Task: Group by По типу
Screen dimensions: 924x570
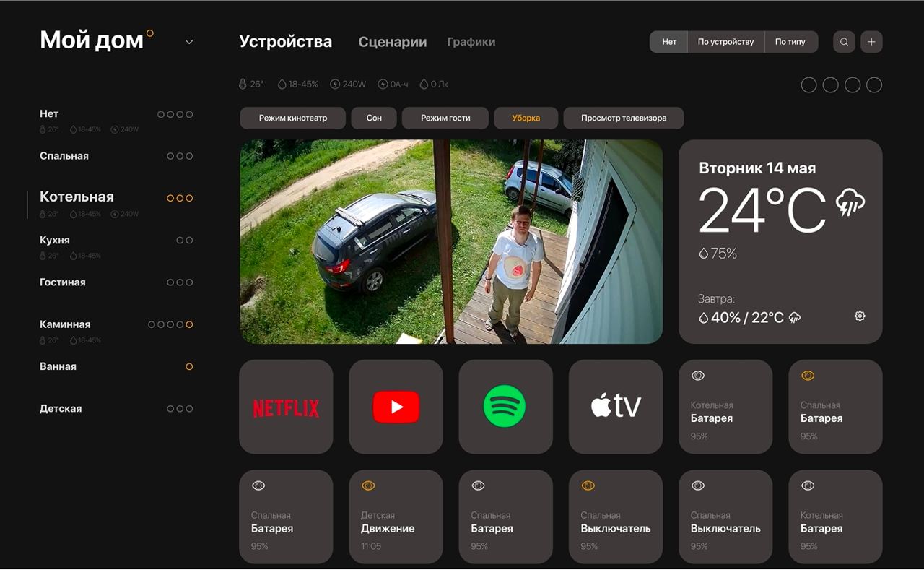Action: click(x=790, y=42)
